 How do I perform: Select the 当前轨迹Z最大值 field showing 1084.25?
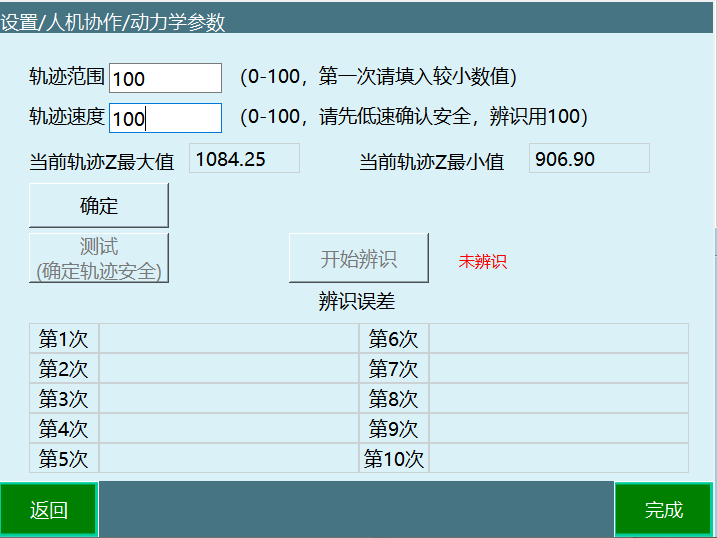pyautogui.click(x=244, y=158)
